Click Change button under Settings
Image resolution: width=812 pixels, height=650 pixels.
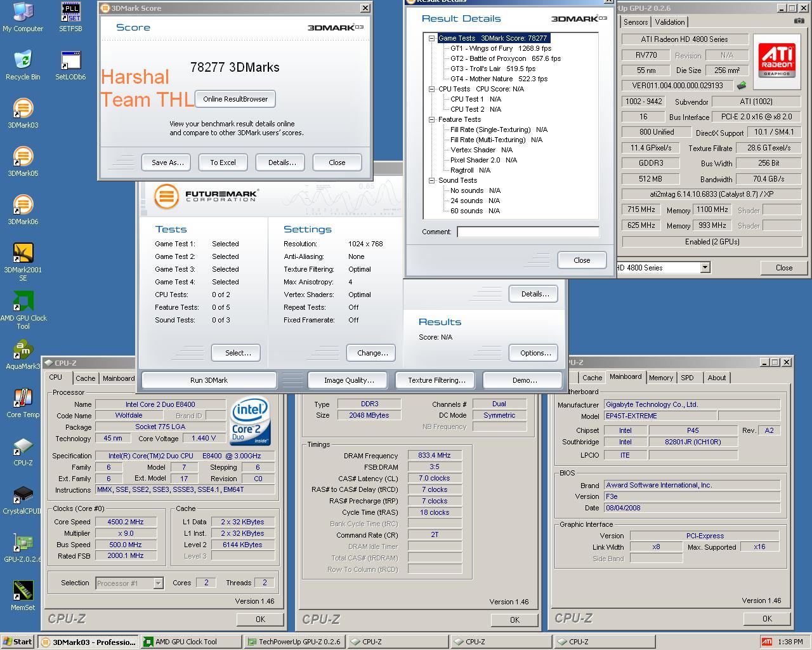tap(372, 353)
